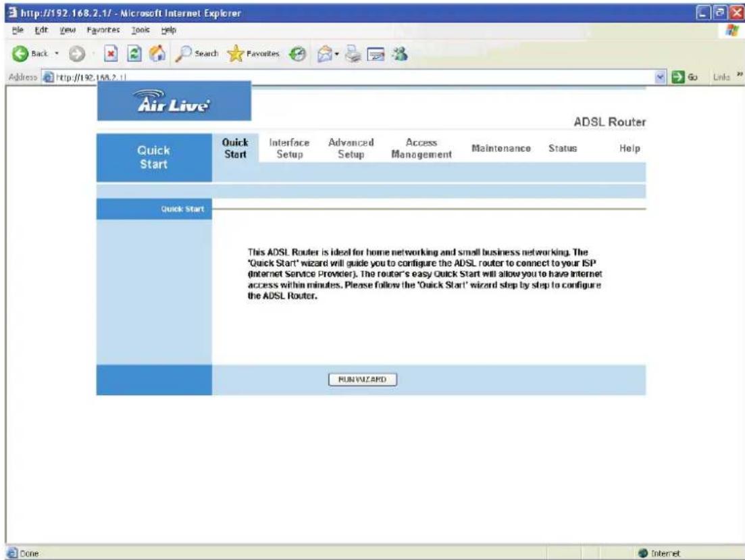Click the page icon beside the address

[x=49, y=77]
